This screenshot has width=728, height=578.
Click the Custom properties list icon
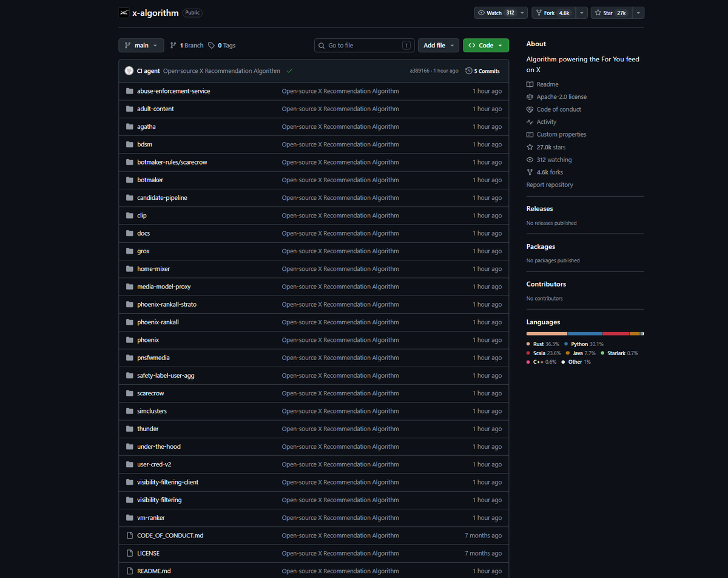(x=530, y=135)
